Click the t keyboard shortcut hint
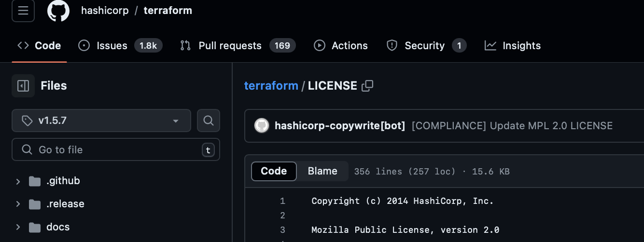Screen dimensions: 644x242 208,150
